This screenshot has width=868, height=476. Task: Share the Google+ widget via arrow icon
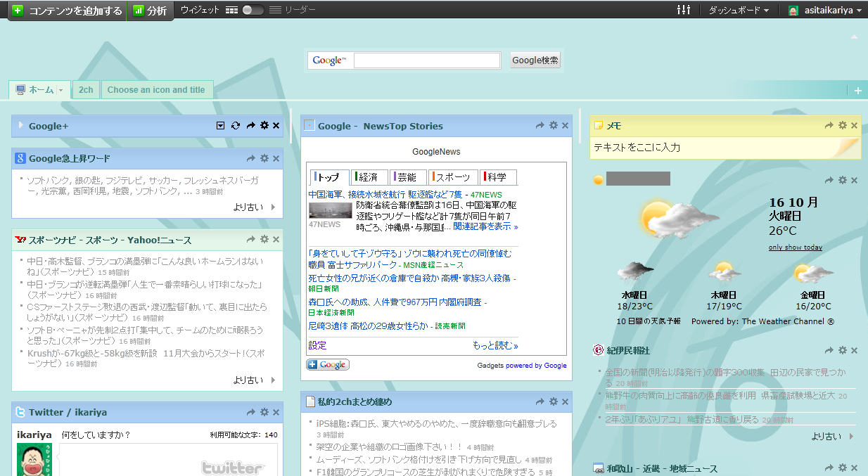pyautogui.click(x=250, y=126)
